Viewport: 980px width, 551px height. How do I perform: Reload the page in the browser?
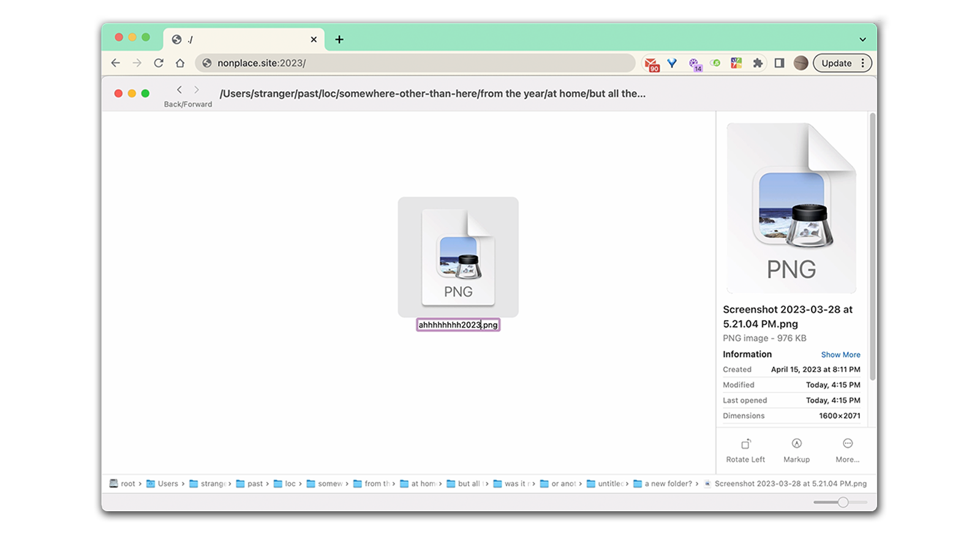click(x=159, y=63)
